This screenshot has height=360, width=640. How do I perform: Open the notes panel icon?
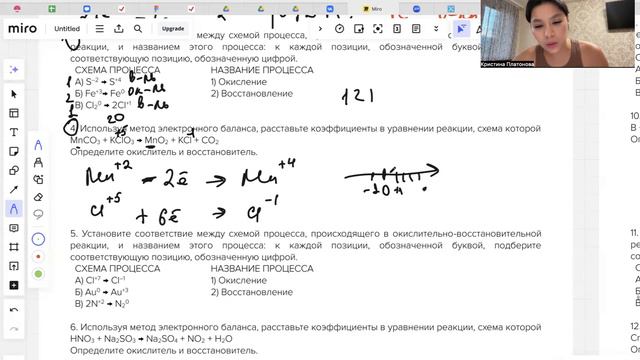click(416, 29)
